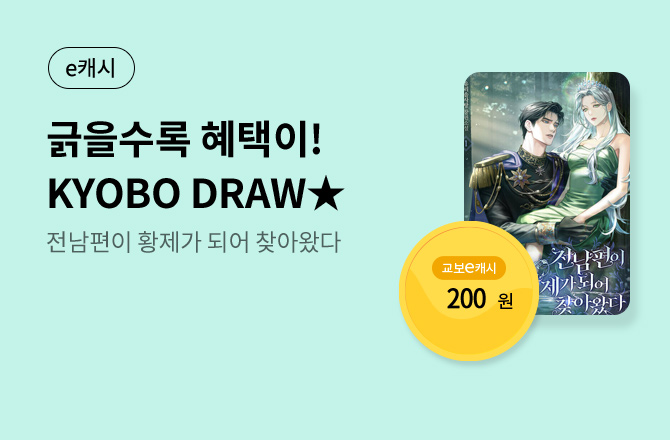Click the KYOBO DRAW headline text
The width and height of the screenshot is (670, 440).
196,194
